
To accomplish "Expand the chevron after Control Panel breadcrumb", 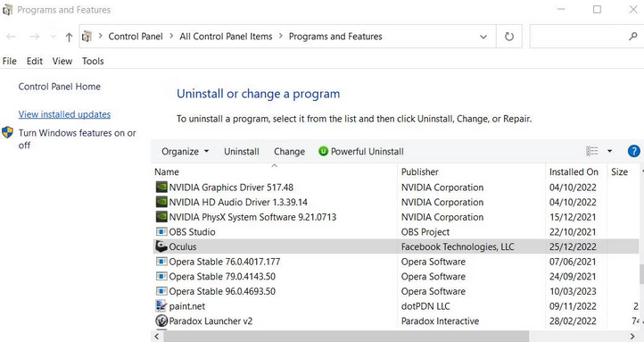I will pos(171,37).
